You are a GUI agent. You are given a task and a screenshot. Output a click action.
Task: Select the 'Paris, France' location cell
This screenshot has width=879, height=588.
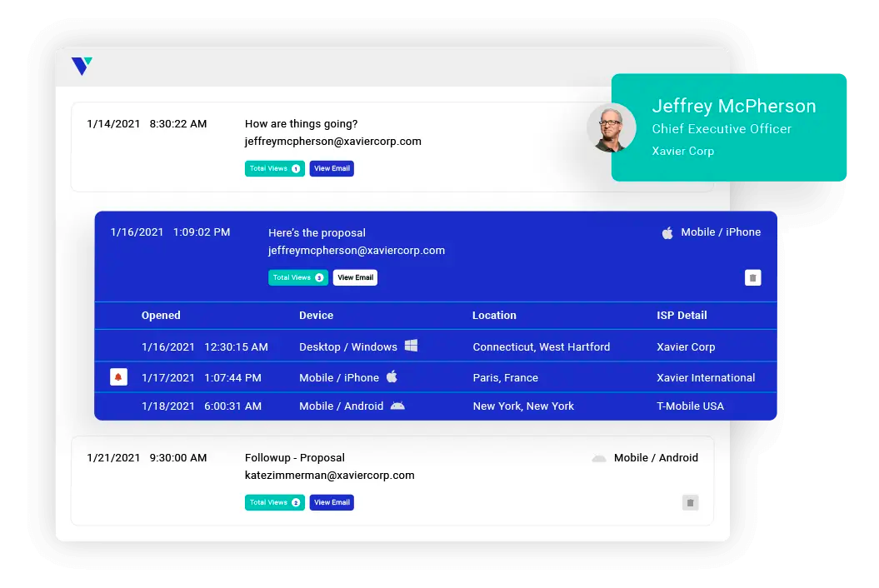505,378
